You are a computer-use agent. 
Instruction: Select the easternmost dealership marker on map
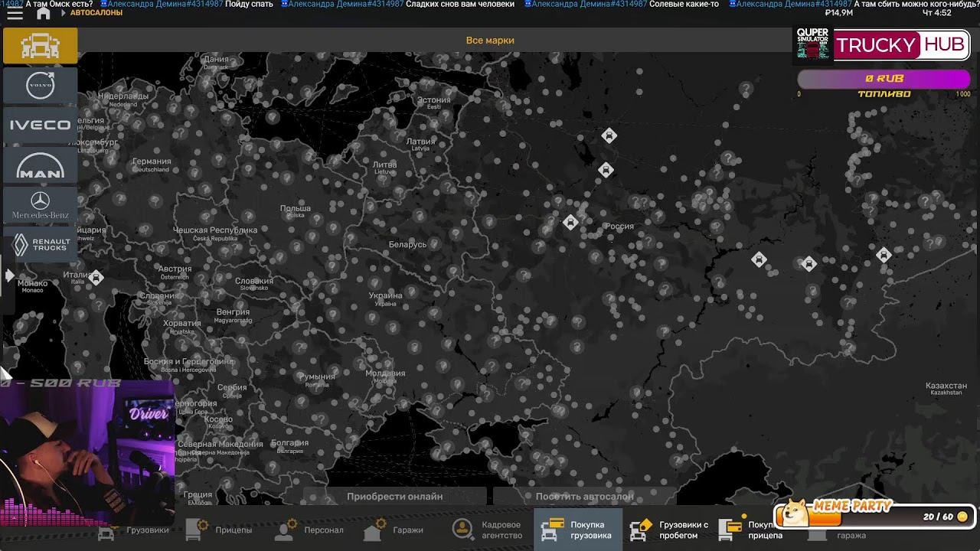click(x=884, y=255)
